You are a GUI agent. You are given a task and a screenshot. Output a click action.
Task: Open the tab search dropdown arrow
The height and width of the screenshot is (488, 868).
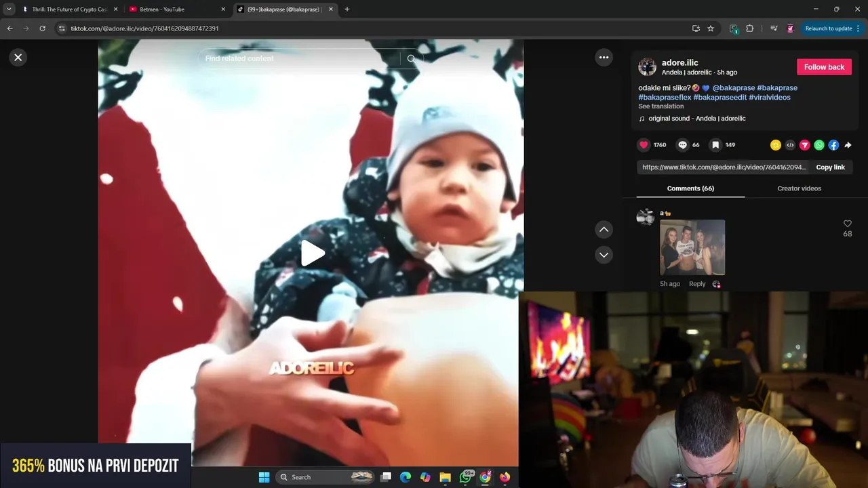[9, 9]
